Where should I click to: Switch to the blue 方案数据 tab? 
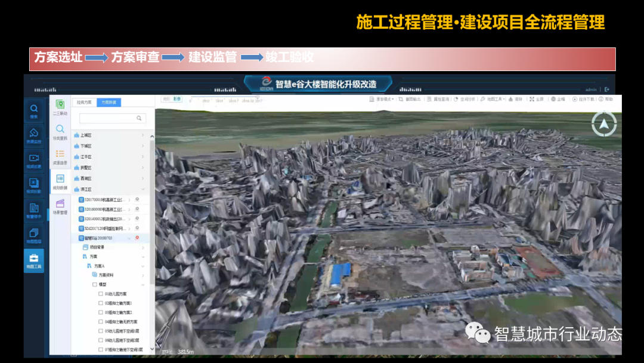(x=109, y=102)
